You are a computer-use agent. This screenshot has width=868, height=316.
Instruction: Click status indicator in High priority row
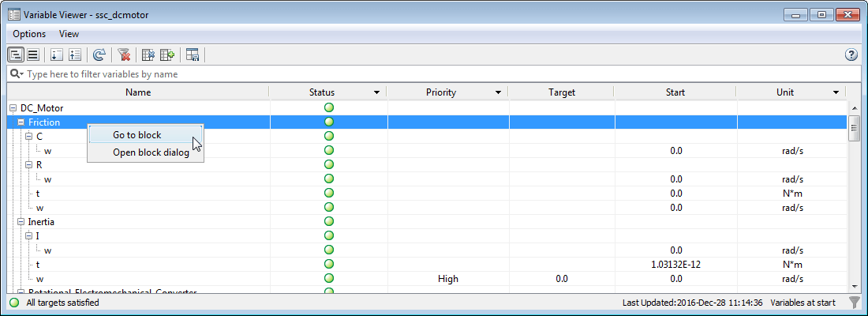(x=329, y=278)
